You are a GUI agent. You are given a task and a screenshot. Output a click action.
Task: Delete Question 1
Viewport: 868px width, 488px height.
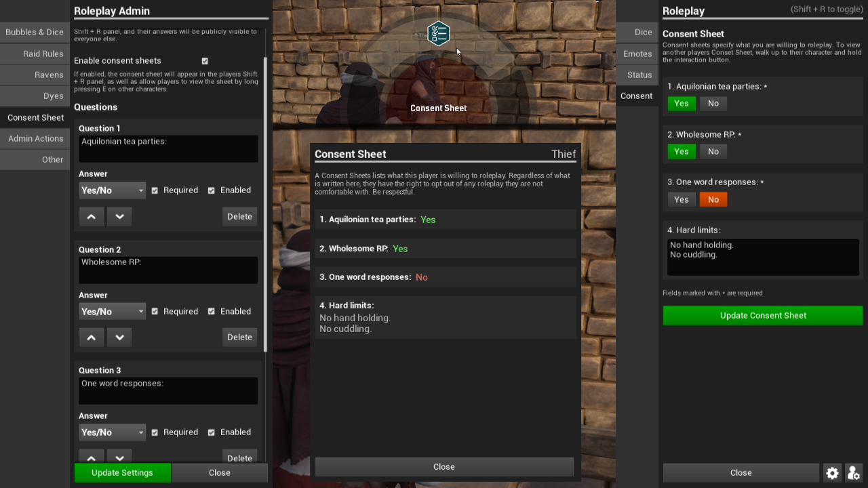pos(239,216)
